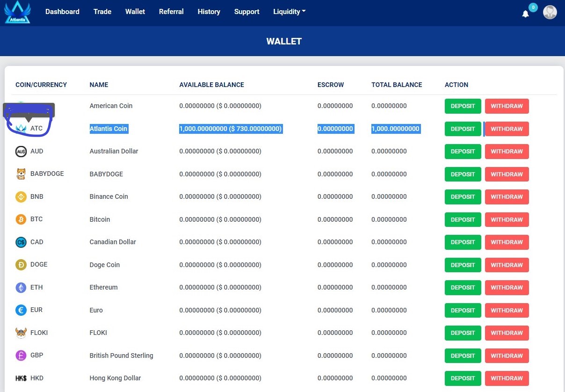This screenshot has width=565, height=392.
Task: Click the BABYDOGE coin icon
Action: [x=21, y=174]
